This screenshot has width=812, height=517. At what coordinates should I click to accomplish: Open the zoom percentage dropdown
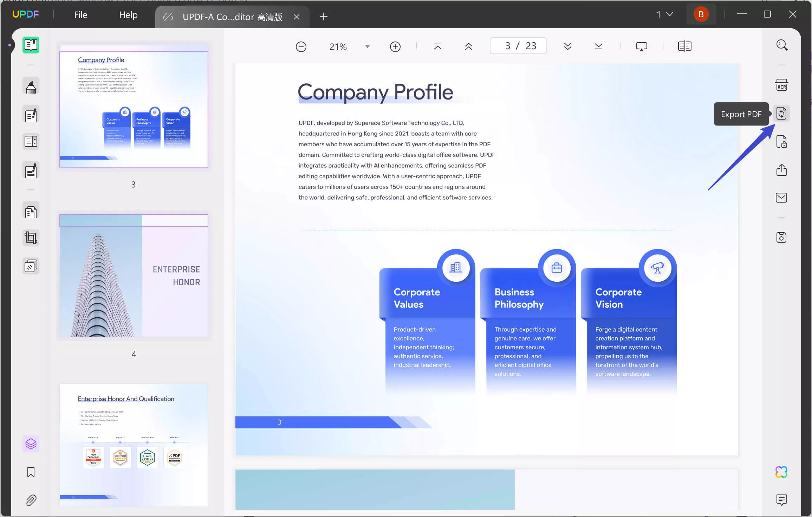tap(366, 46)
